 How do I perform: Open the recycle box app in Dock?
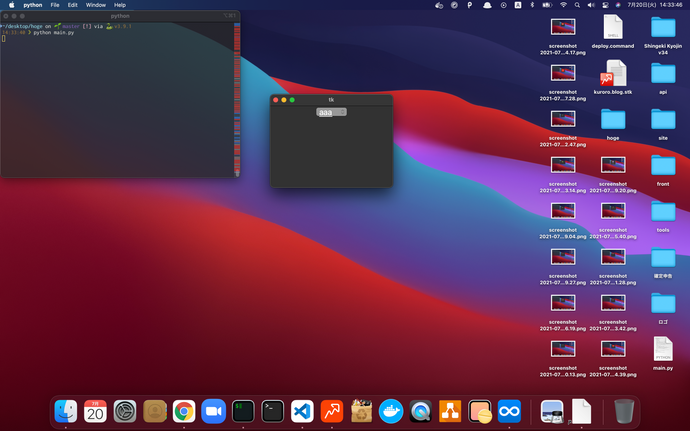point(361,412)
